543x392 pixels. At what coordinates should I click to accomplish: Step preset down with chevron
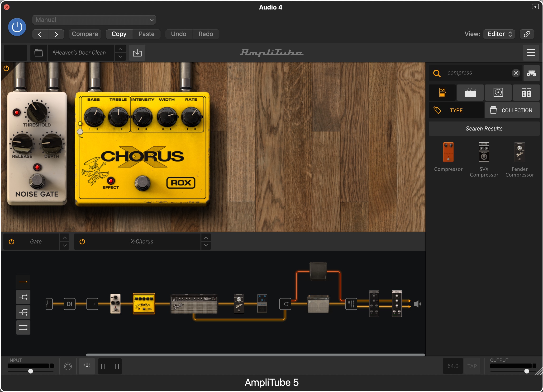120,57
